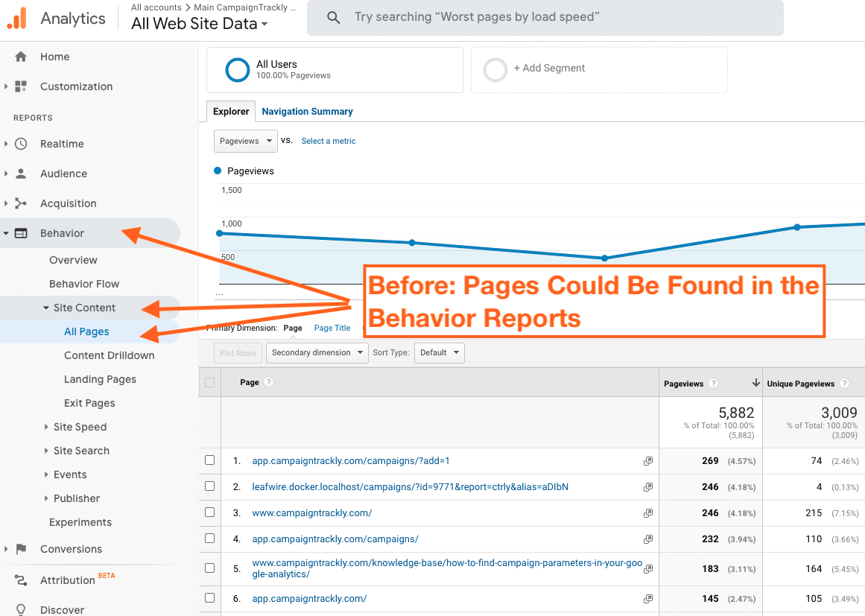Click the Conversions flag icon

21,549
